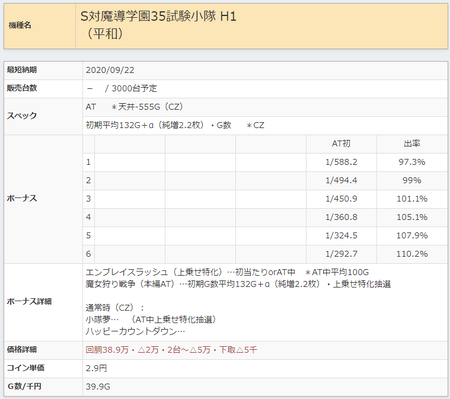Select the 99% payout cell

412,180
